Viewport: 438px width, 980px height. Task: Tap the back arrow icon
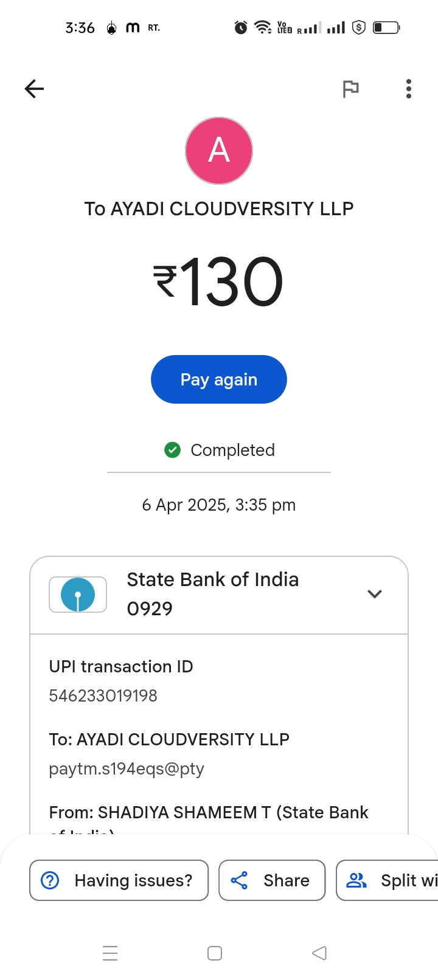[34, 89]
